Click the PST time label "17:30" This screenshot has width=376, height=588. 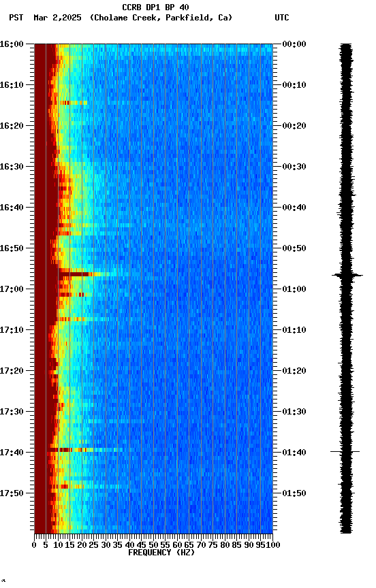pos(12,412)
